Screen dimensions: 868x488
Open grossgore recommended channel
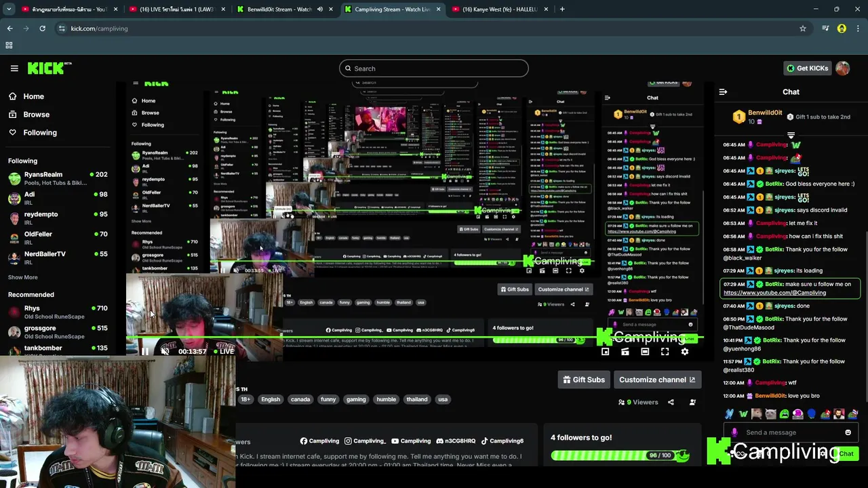(x=58, y=331)
